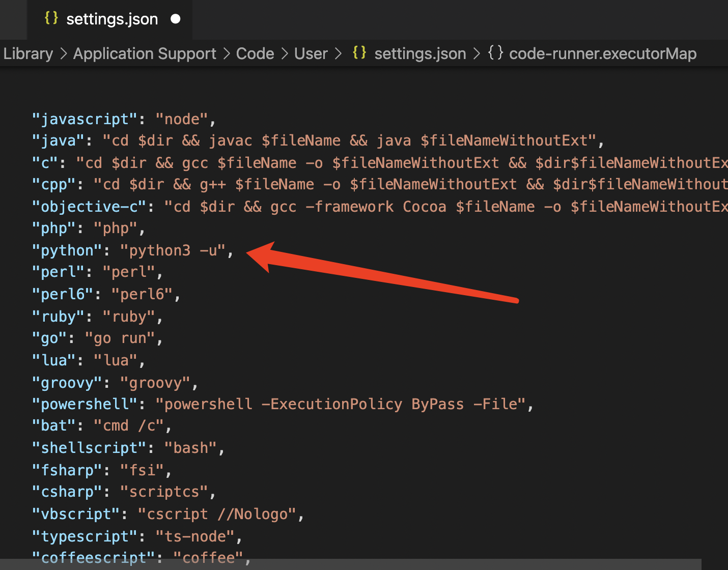Open Library breadcrumb segment
This screenshot has width=728, height=570.
click(x=28, y=53)
